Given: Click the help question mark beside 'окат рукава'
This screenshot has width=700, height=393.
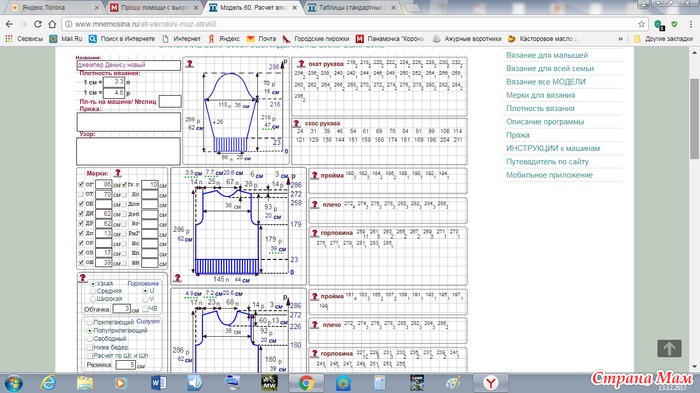Looking at the screenshot, I should click(301, 64).
